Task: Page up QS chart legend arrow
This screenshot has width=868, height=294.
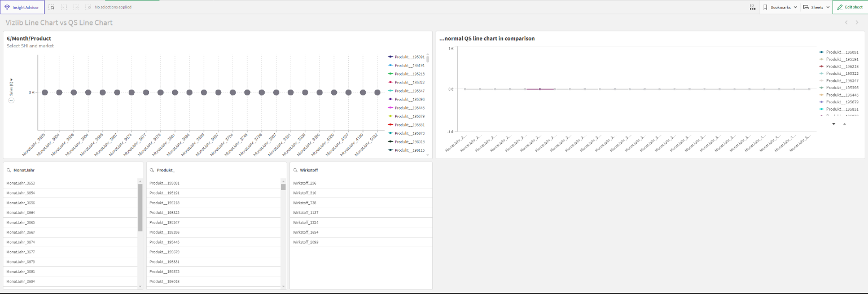Action: [844, 124]
